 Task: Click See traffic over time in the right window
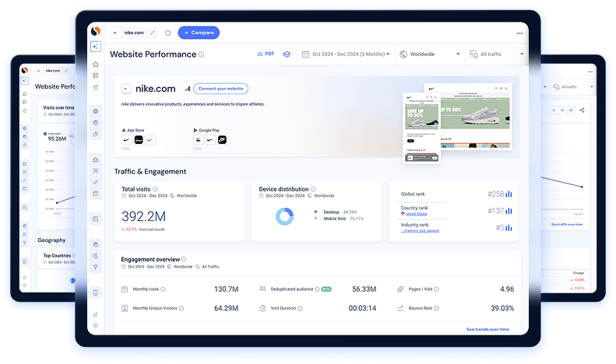tap(567, 224)
